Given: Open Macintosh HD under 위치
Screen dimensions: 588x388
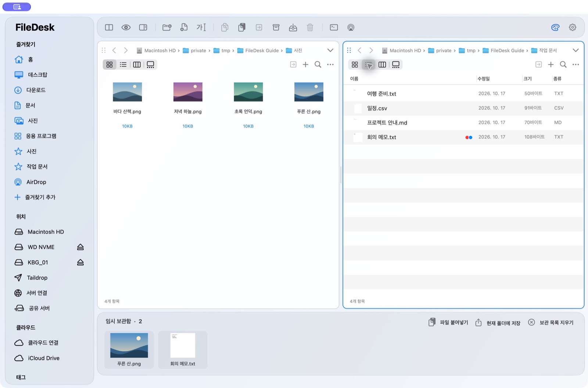Looking at the screenshot, I should (x=39, y=232).
